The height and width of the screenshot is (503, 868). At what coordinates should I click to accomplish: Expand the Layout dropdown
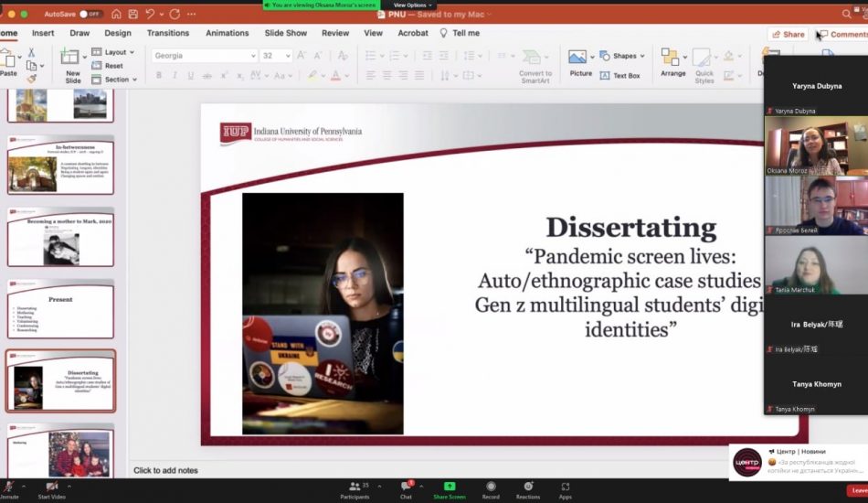[133, 52]
